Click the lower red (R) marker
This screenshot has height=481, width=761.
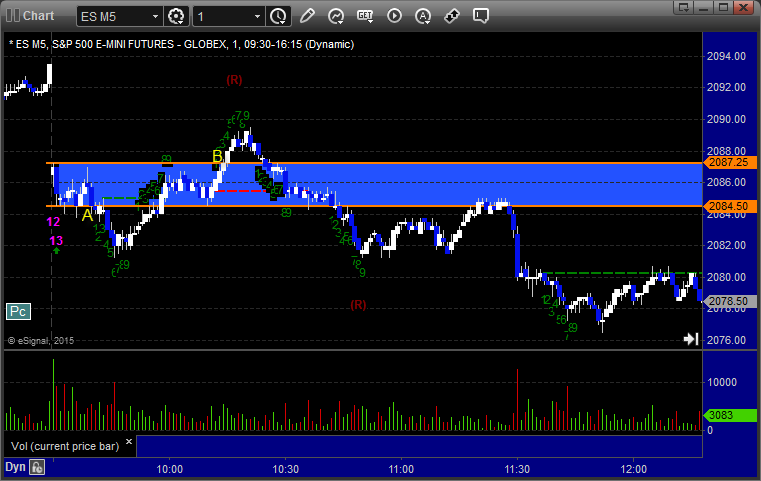pyautogui.click(x=358, y=305)
